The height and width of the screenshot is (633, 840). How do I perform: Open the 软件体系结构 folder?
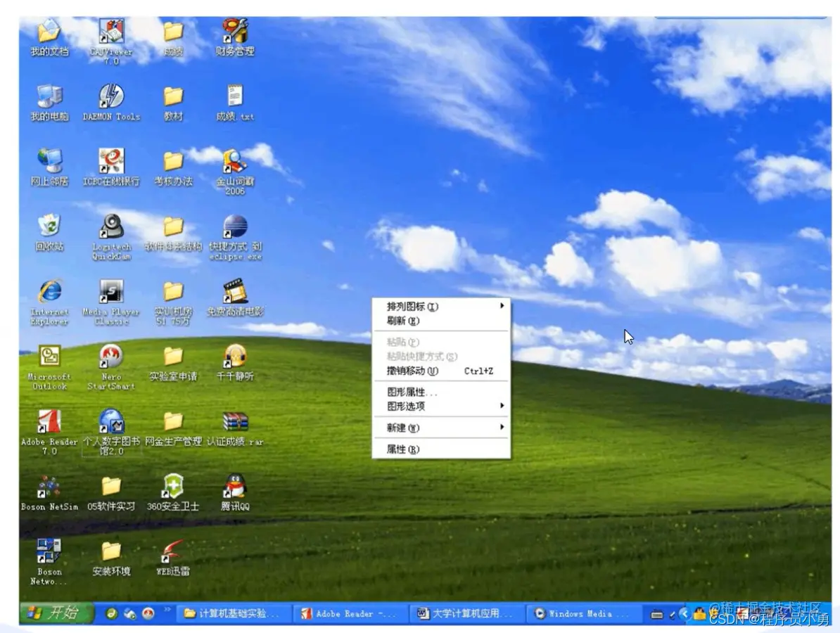pyautogui.click(x=173, y=233)
